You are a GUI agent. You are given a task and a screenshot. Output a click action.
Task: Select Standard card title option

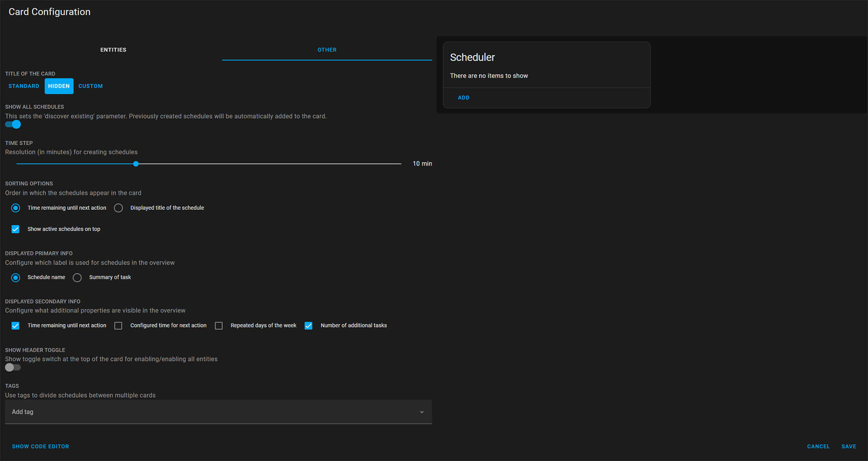24,86
